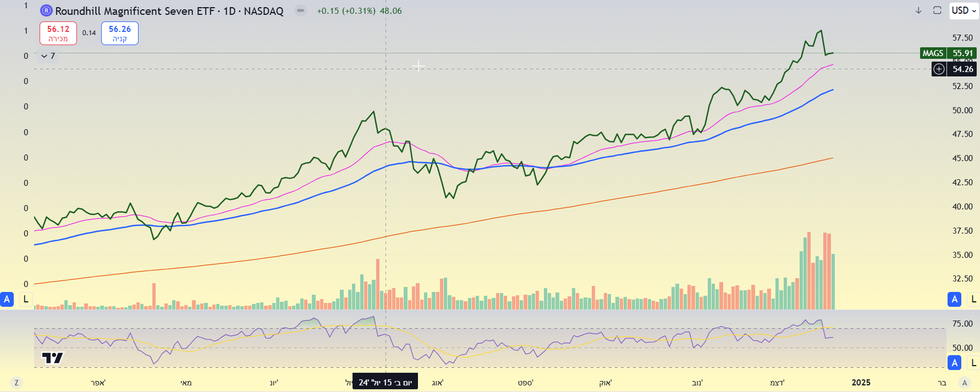Click the Roundhill Magnificent Seven ETF title
This screenshot has width=980, height=392.
pos(135,11)
